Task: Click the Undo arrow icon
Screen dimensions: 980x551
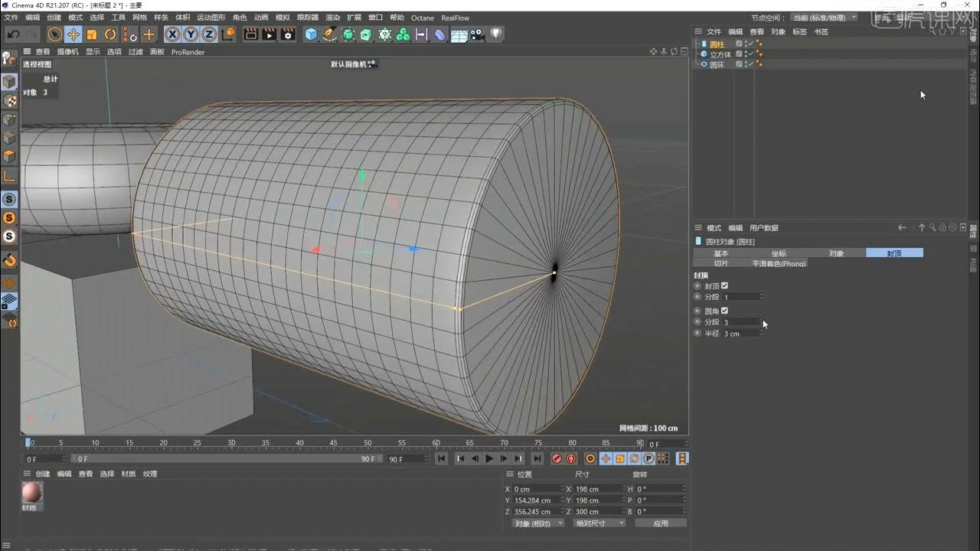Action: click(x=13, y=34)
